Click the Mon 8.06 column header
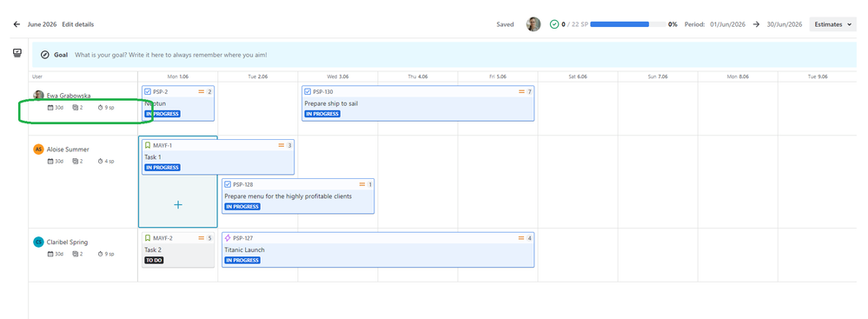This screenshot has width=868, height=319. pyautogui.click(x=738, y=76)
